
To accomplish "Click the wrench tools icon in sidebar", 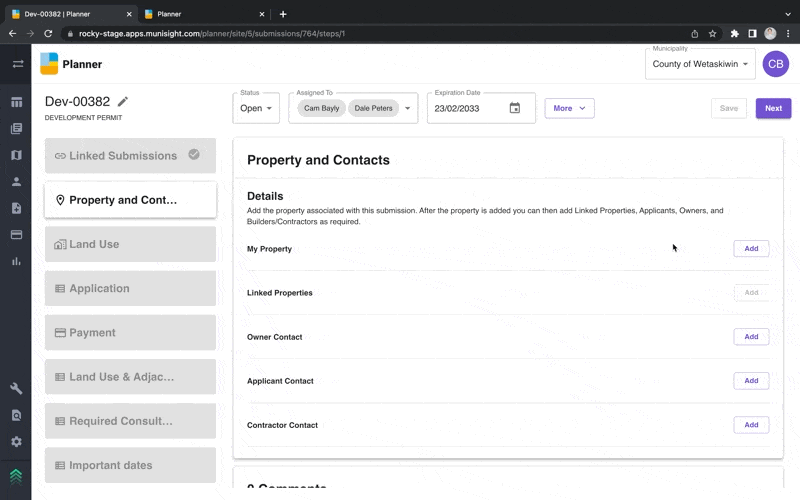I will (x=16, y=388).
